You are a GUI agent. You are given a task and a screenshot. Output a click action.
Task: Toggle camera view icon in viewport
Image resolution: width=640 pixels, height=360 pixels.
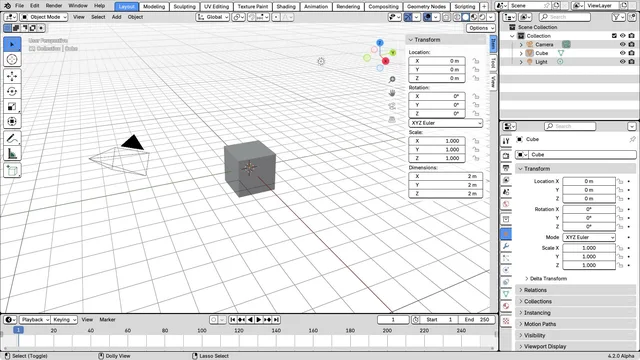(392, 106)
